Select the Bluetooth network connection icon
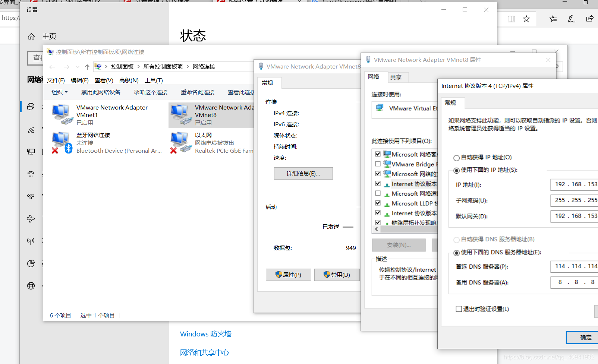 click(x=62, y=142)
